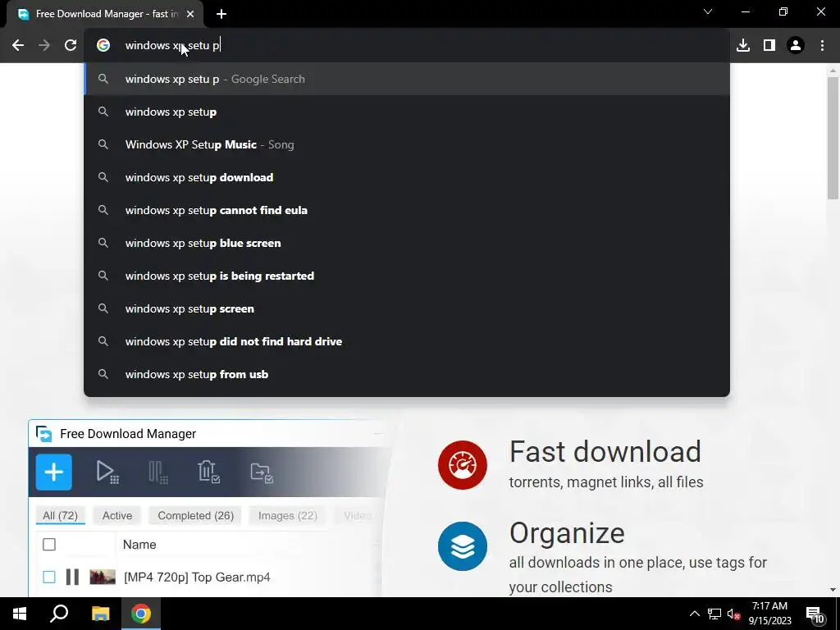Click the blue add download plus button

click(53, 472)
